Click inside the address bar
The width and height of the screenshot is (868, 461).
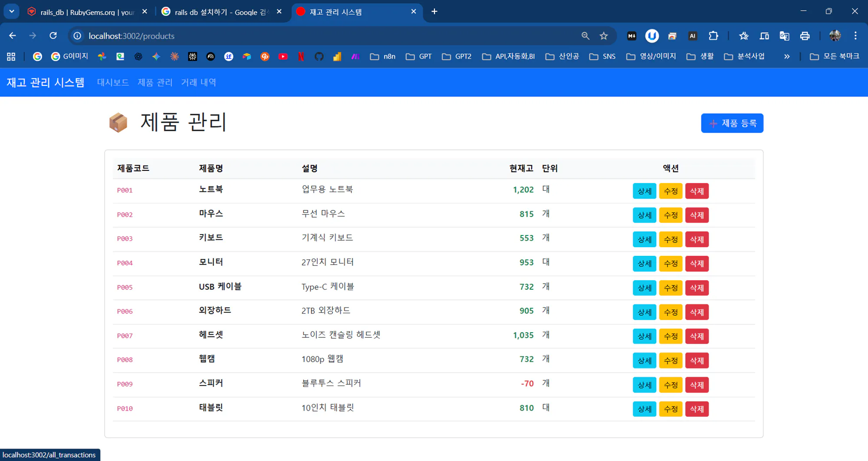(304, 36)
